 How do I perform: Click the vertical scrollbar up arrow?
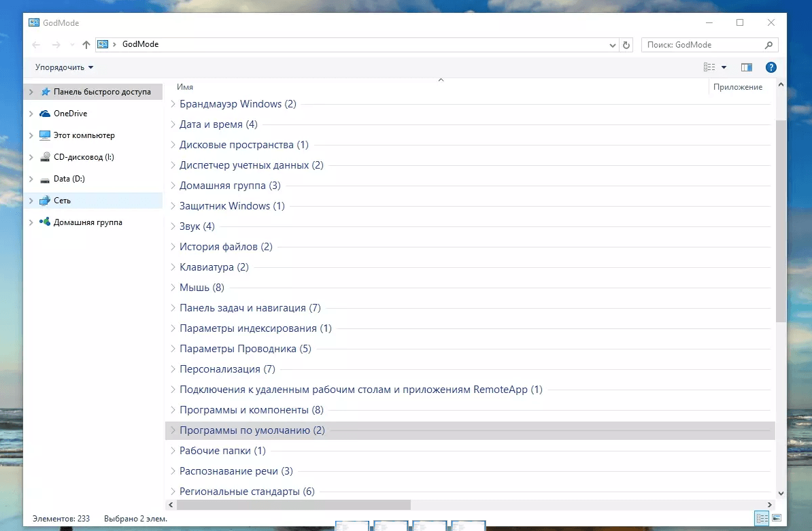pyautogui.click(x=781, y=84)
